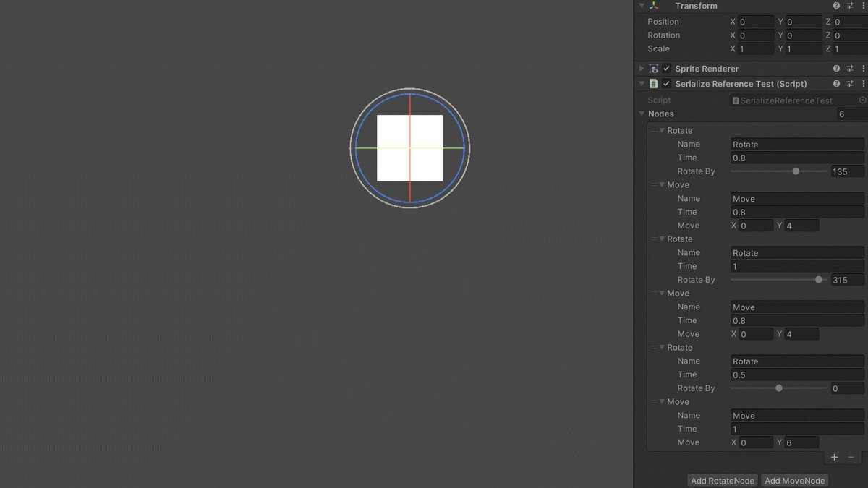Image resolution: width=868 pixels, height=488 pixels.
Task: Select the white square sprite in scene
Action: pyautogui.click(x=409, y=148)
